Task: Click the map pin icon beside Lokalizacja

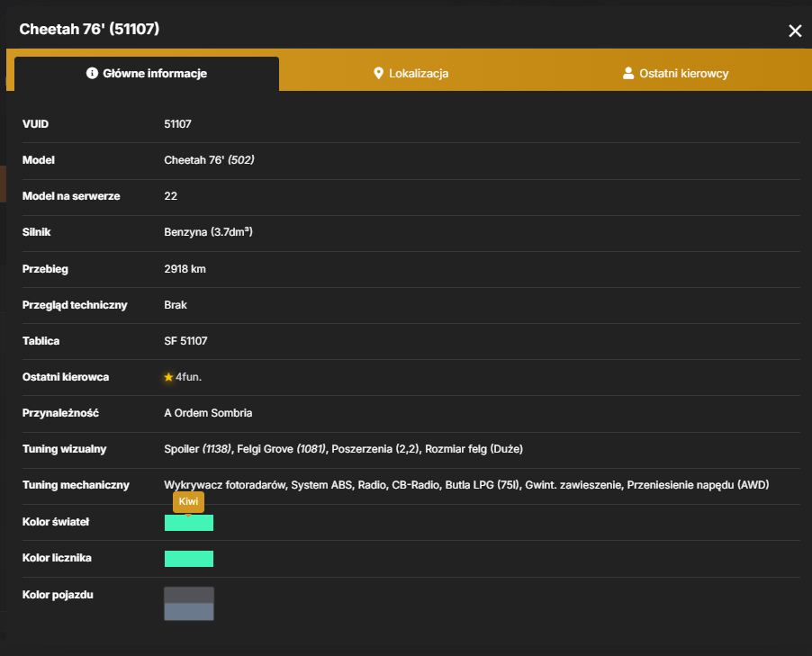Action: pos(379,73)
